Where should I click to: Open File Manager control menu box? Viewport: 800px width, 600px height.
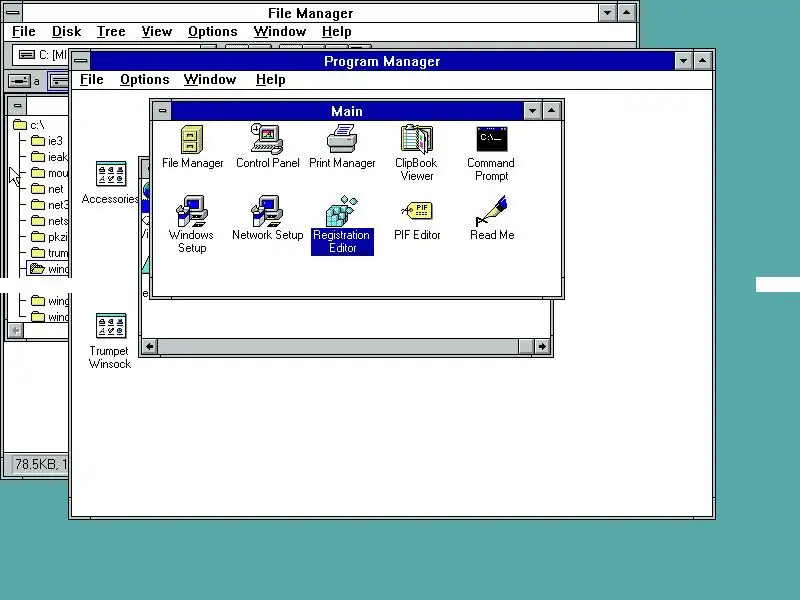tap(13, 12)
